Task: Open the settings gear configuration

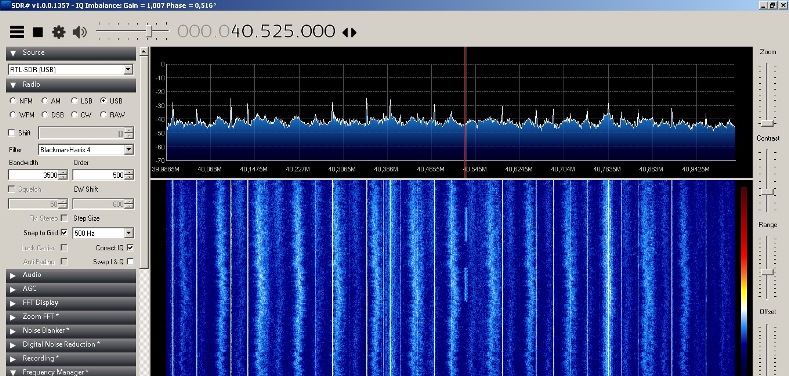Action: click(x=59, y=32)
